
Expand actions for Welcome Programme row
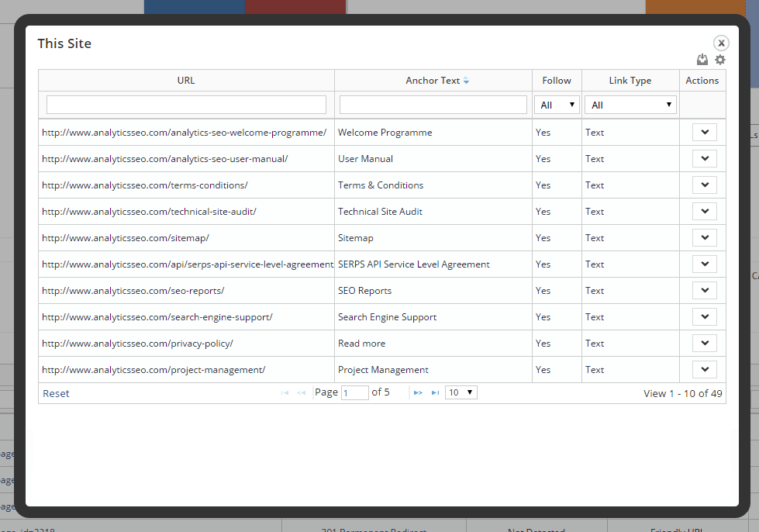pos(704,132)
